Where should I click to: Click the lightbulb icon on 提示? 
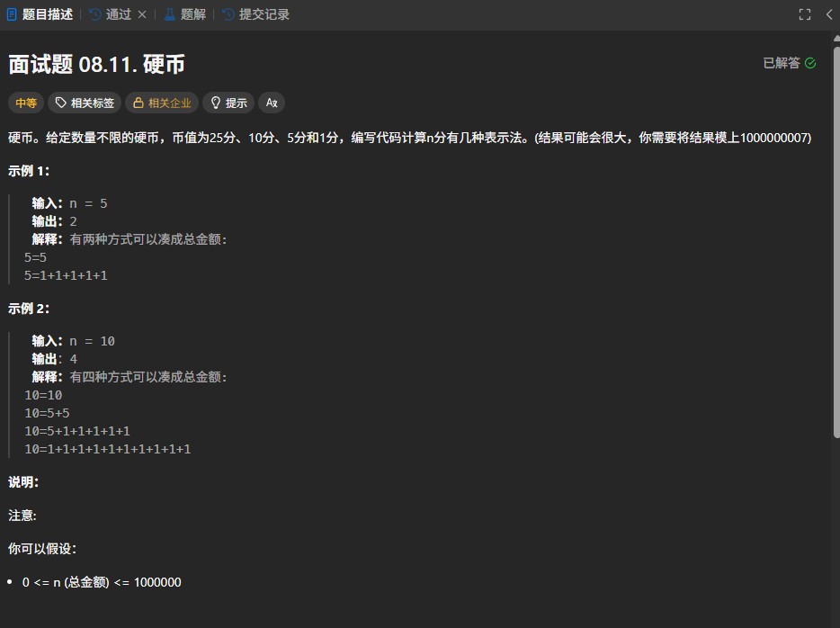pos(216,103)
